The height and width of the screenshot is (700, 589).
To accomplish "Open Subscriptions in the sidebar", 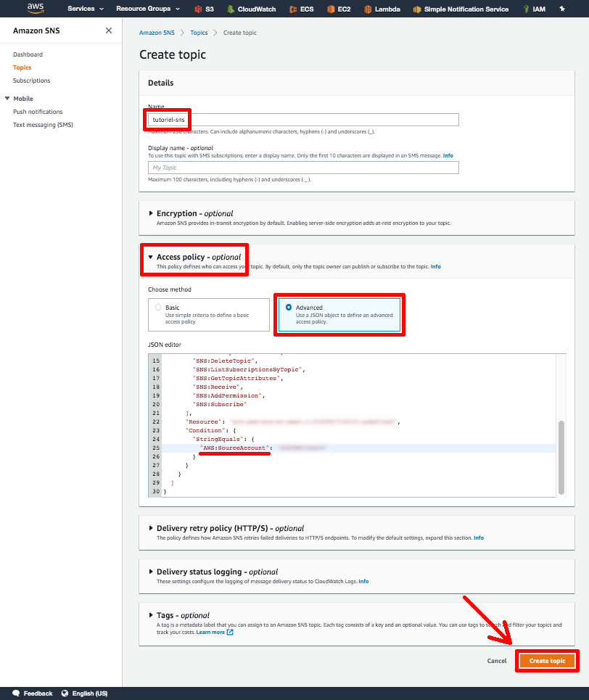I will 31,81.
